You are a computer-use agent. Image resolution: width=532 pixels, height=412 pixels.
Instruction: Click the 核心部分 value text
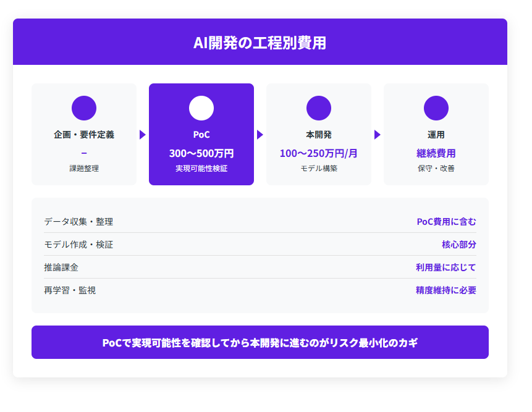click(458, 245)
